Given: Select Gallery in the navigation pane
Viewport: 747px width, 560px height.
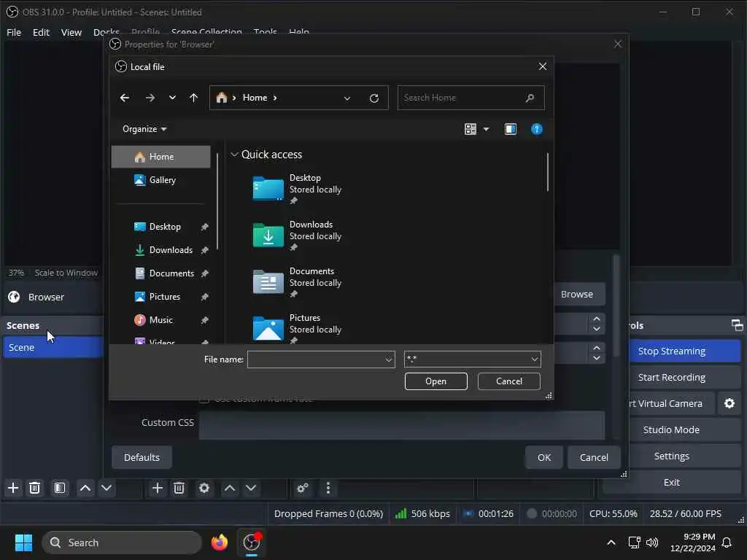Looking at the screenshot, I should click(161, 180).
